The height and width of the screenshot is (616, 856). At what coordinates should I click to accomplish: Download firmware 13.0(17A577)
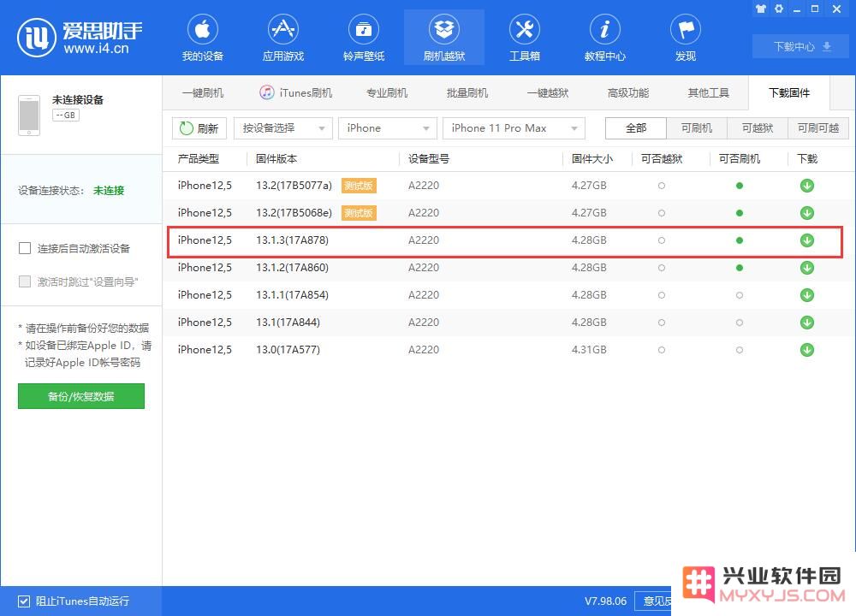[807, 350]
